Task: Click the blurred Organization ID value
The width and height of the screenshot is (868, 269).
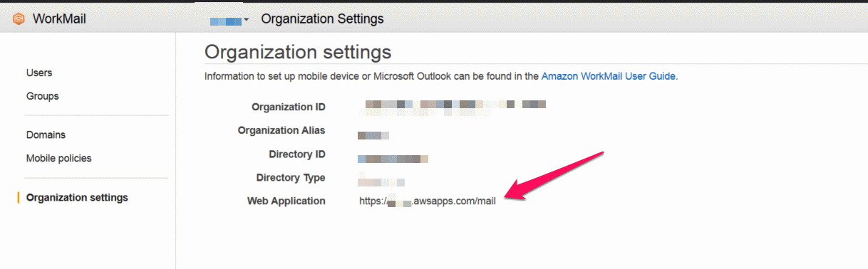Action: (455, 106)
